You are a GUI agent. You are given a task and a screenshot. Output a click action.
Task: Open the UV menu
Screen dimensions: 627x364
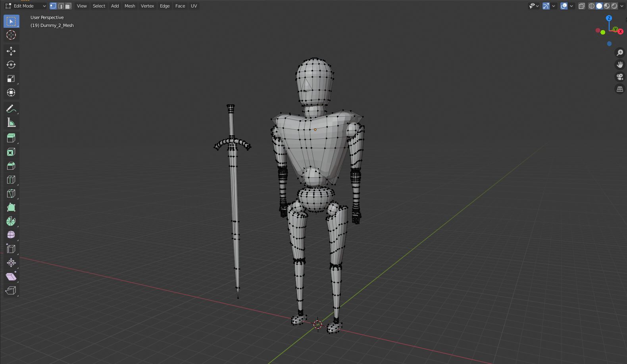point(194,6)
